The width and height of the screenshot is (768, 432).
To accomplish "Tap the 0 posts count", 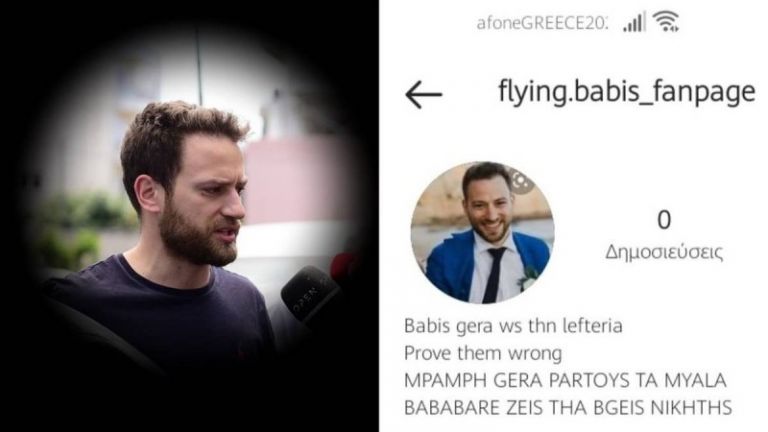I will click(x=664, y=220).
